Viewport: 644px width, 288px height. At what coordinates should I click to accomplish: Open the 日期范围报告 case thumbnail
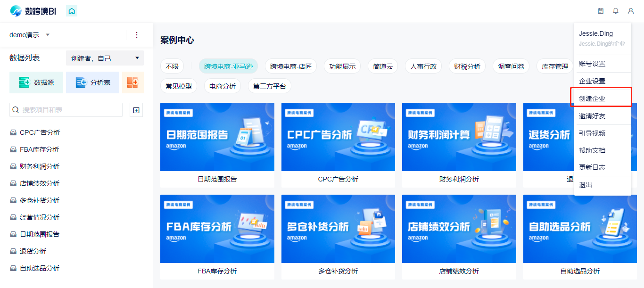[217, 137]
